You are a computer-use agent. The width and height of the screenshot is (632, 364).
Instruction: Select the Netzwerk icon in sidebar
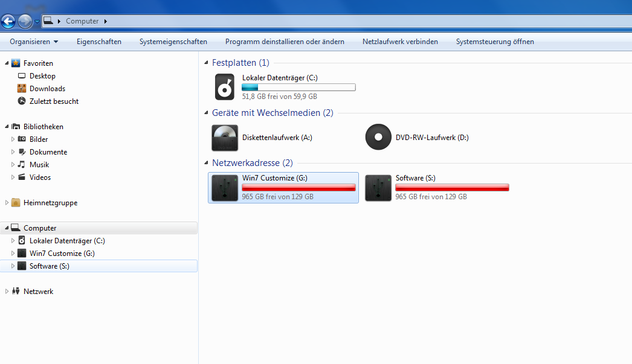coord(16,291)
